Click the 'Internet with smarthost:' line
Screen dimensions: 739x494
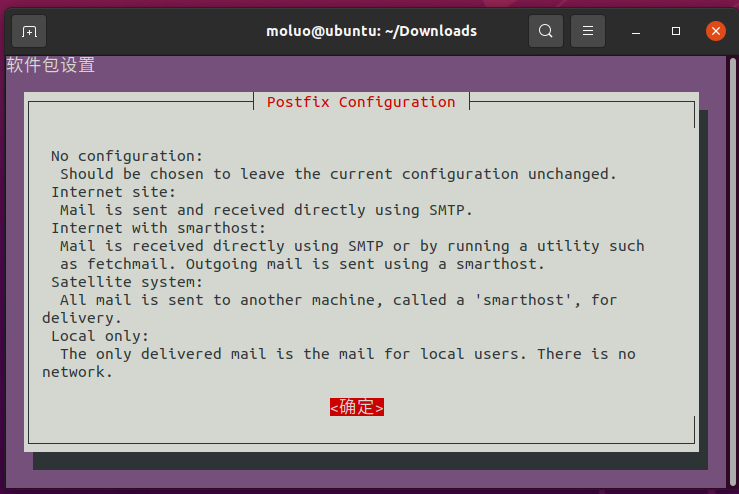tap(158, 228)
